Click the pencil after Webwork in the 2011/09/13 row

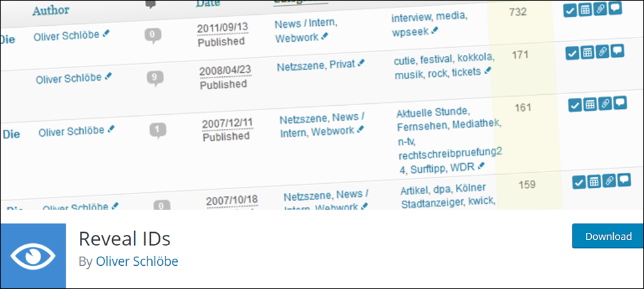point(325,37)
